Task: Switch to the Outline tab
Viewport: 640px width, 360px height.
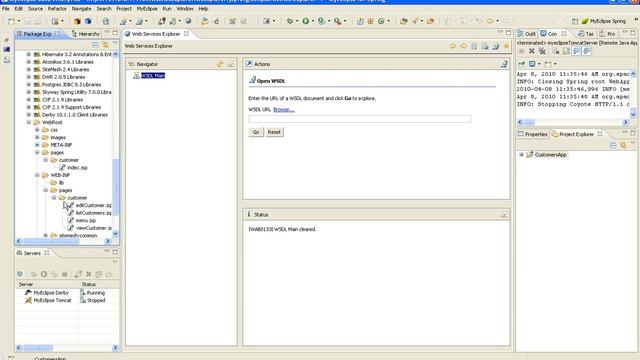Action: (527, 34)
